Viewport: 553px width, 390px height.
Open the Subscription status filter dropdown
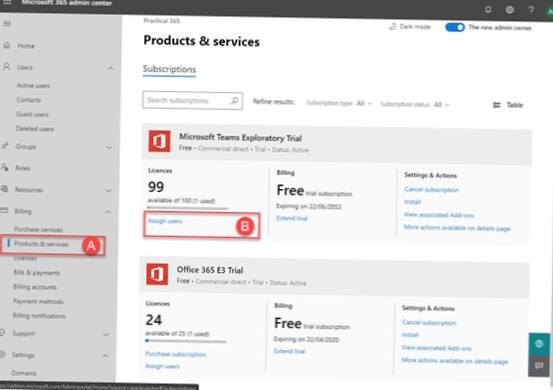pos(414,104)
